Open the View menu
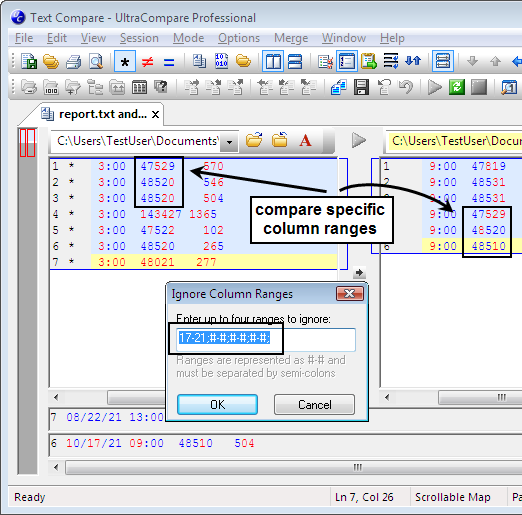The image size is (522, 515). pos(93,38)
